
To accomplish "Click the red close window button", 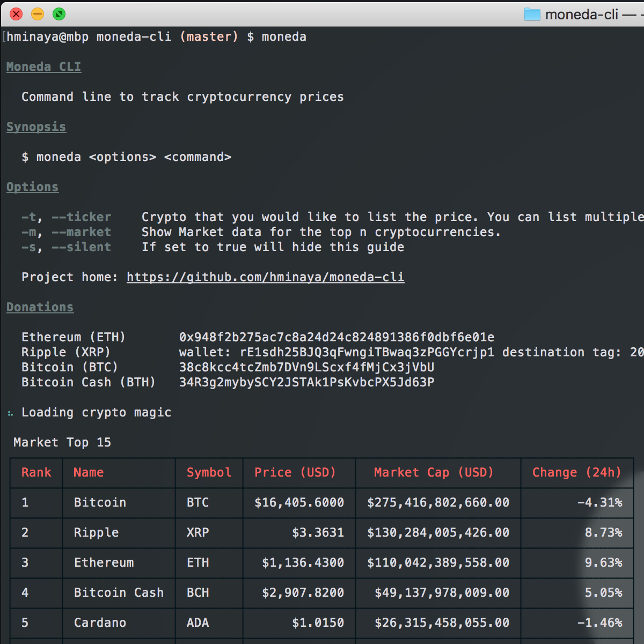I will pos(16,14).
